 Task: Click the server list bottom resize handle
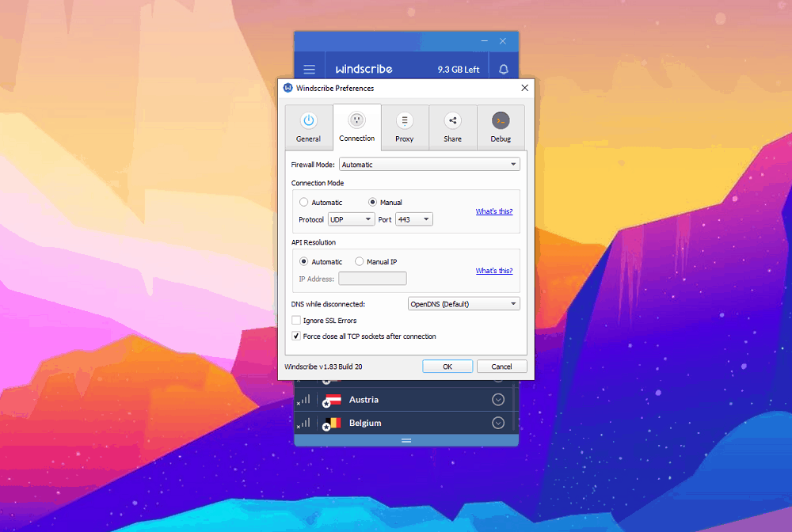(406, 441)
